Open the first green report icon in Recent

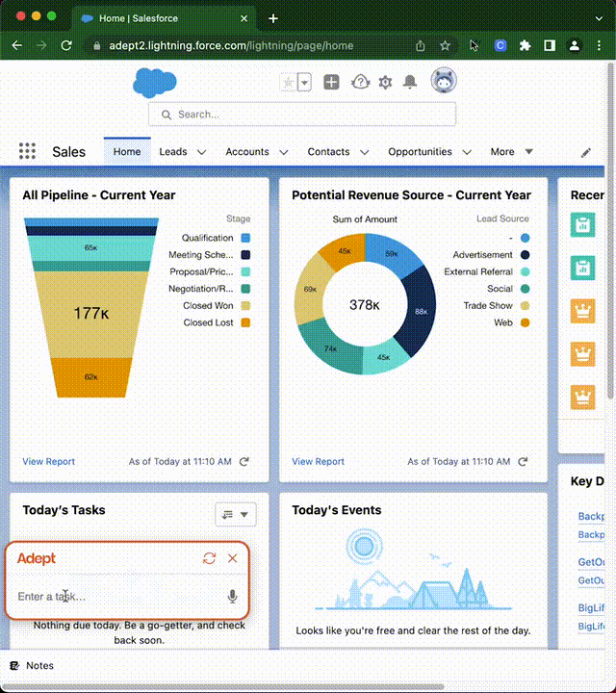tap(582, 225)
